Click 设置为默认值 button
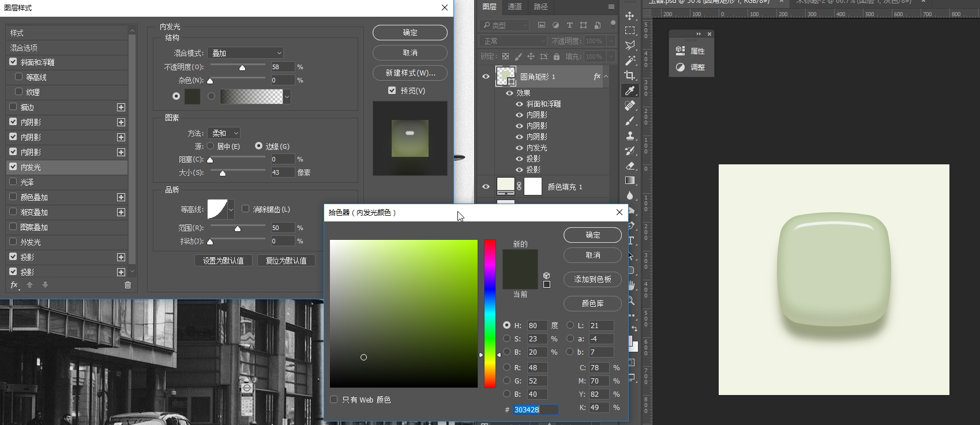Screen dimensions: 980x425 223,261
